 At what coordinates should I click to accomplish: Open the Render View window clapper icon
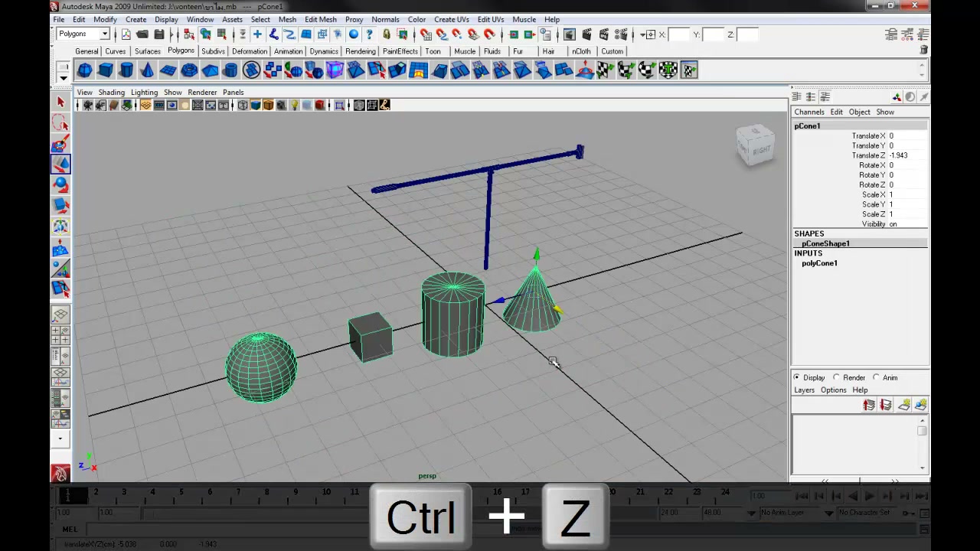[570, 34]
